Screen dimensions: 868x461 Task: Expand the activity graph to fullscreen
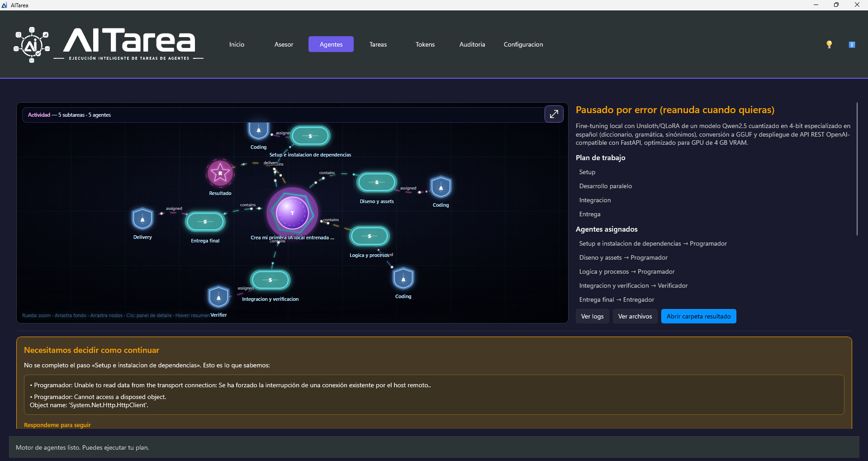tap(554, 114)
